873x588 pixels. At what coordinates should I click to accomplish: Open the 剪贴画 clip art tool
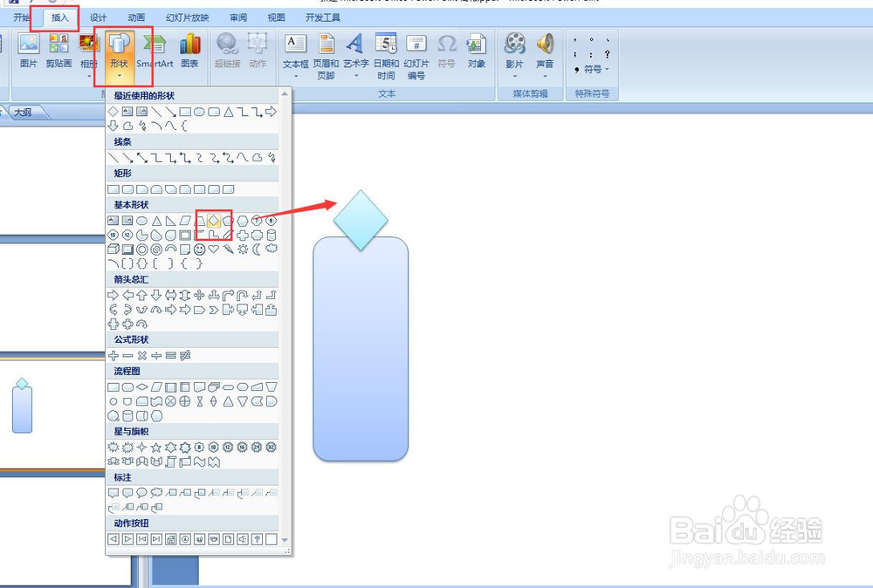pos(58,51)
